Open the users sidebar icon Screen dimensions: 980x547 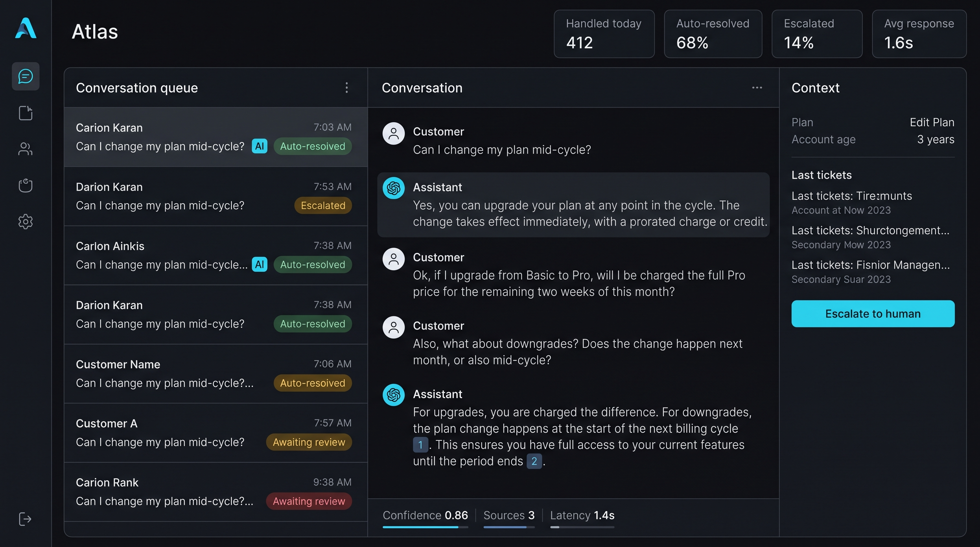point(26,149)
